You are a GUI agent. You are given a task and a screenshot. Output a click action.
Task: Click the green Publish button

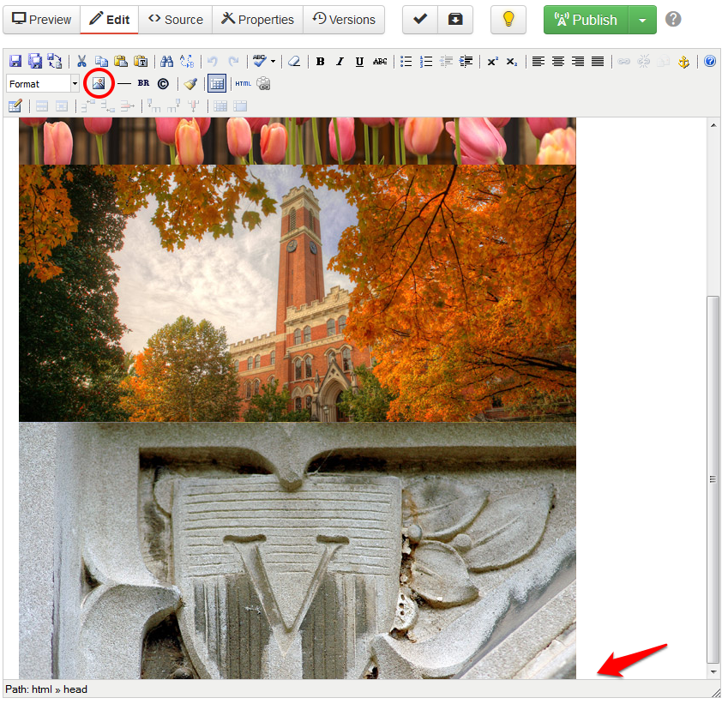[587, 20]
